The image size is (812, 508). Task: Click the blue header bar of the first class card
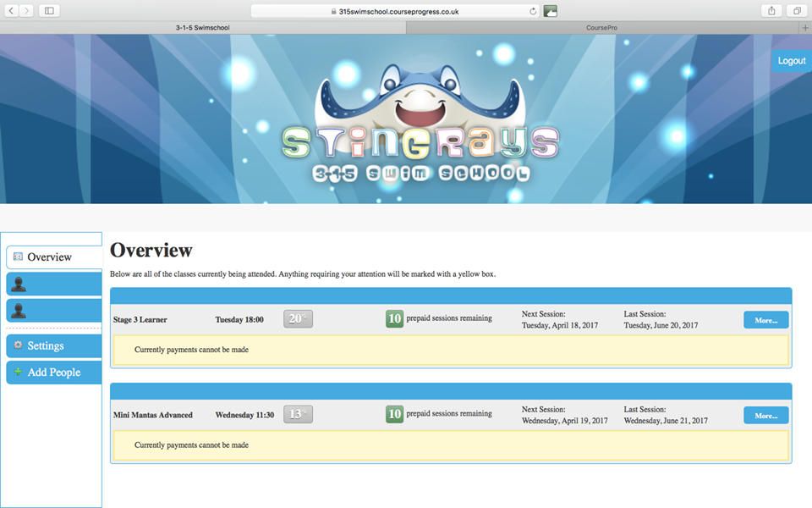click(451, 296)
